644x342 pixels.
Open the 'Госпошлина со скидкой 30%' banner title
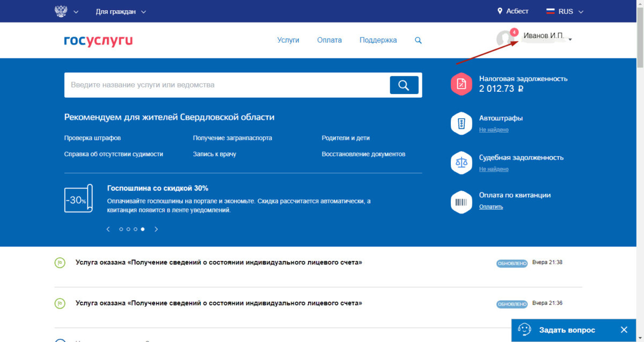[158, 188]
